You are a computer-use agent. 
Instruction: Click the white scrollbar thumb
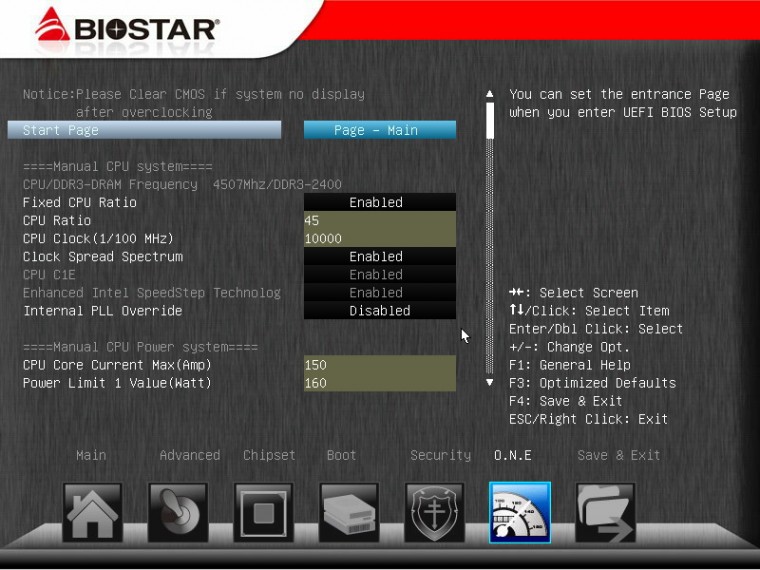[x=490, y=120]
